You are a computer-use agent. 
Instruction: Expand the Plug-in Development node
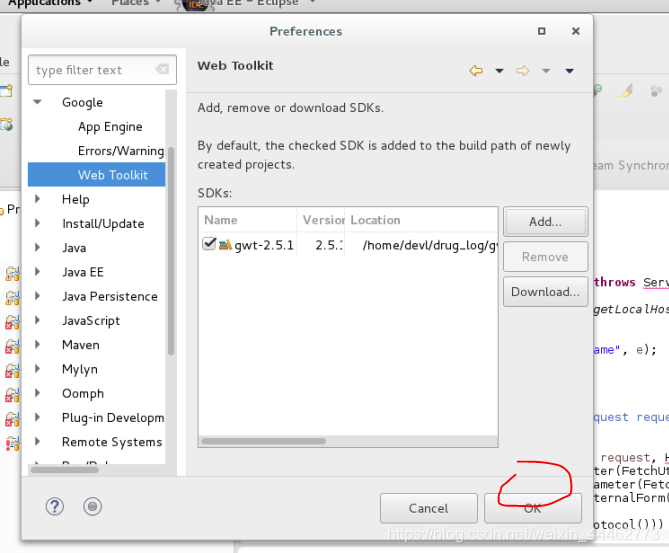(x=38, y=418)
